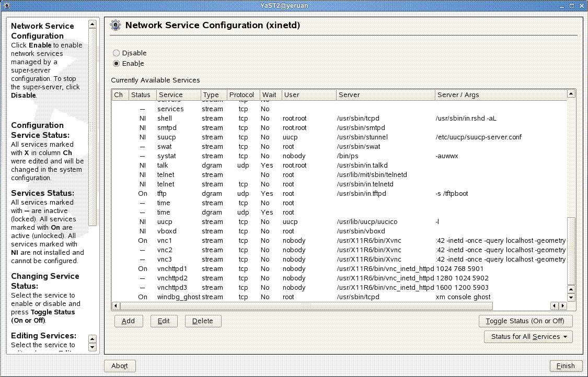Screen dimensions: 588x377
Task: Click the Abort button
Action: (x=120, y=366)
